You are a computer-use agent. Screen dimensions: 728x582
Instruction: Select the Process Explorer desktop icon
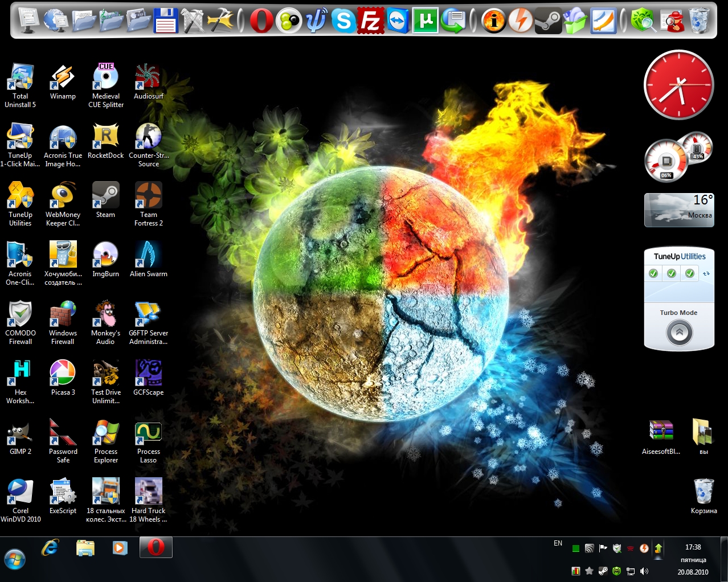pos(106,441)
